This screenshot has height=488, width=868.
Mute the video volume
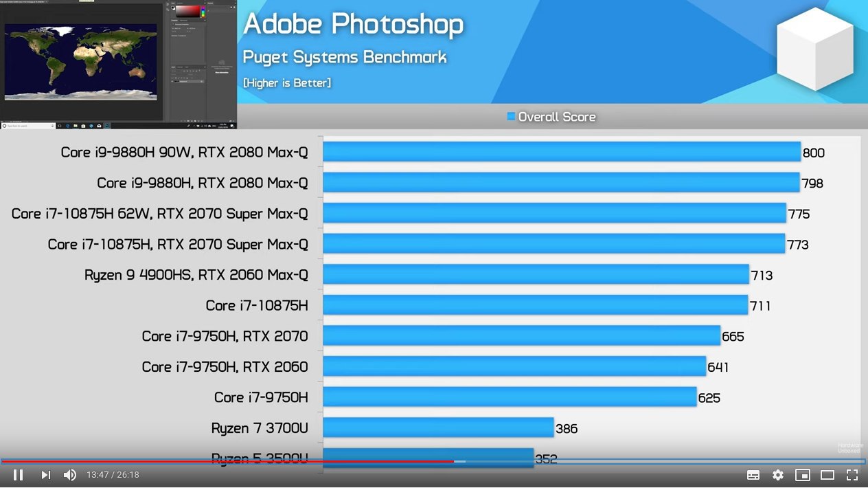click(x=70, y=475)
